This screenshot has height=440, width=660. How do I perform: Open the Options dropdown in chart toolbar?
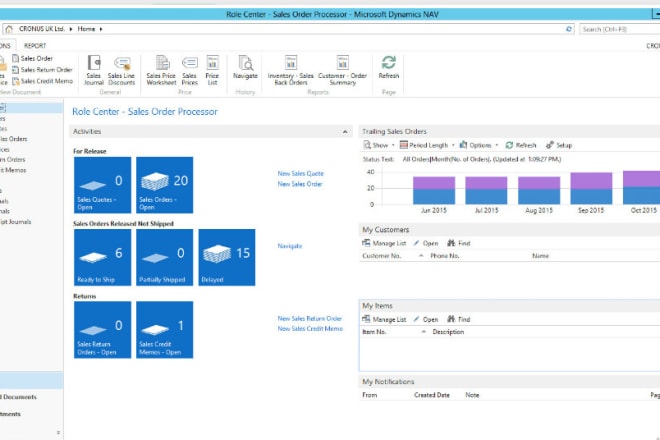(x=479, y=145)
